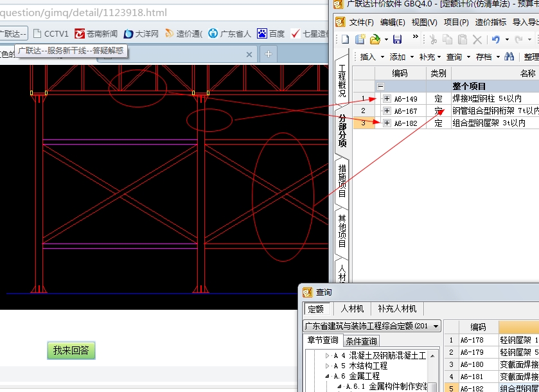Screen dimensions: 539x392
Task: Click the Copy icon in GBQ toolbar
Action: pyautogui.click(x=448, y=40)
